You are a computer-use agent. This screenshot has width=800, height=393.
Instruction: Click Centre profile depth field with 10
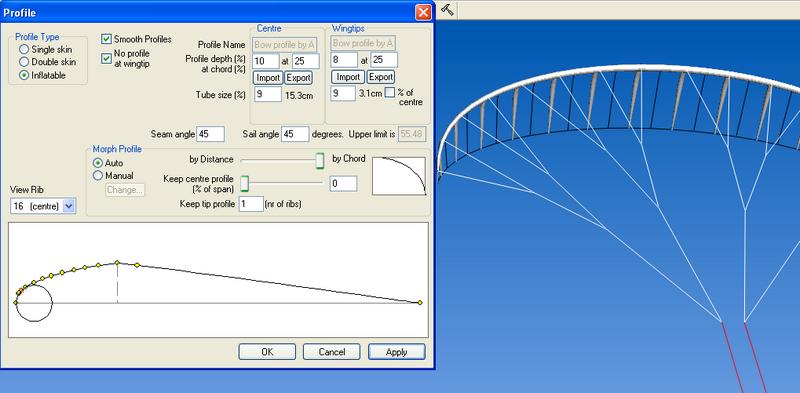(x=266, y=61)
